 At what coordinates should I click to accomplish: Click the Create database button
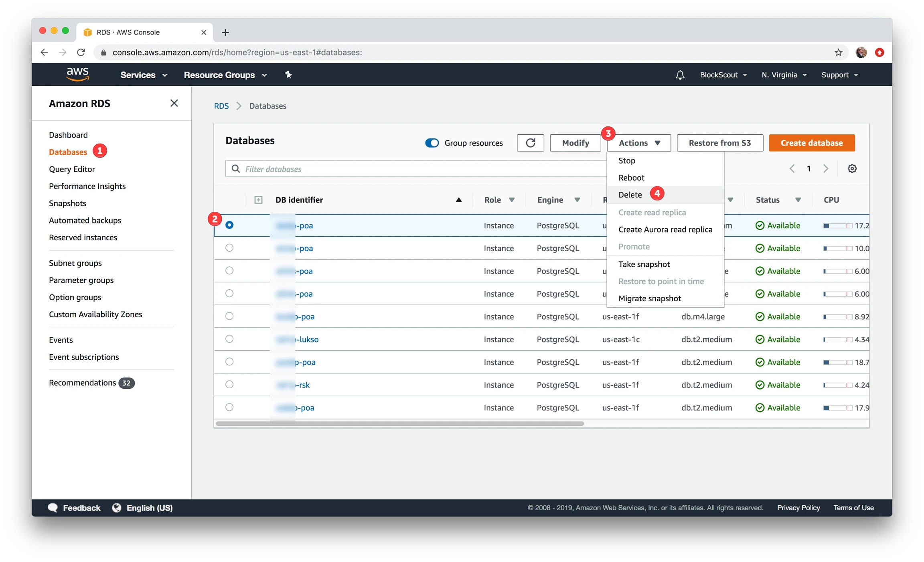coord(811,143)
